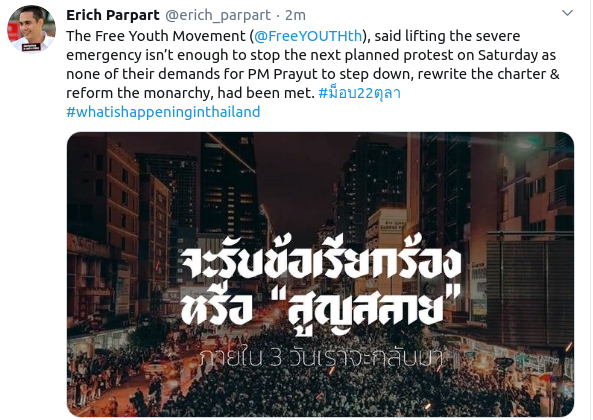Screen dimensions: 593x420
Task: Click the tall dark skyscraper in photo
Action: pos(228,183)
